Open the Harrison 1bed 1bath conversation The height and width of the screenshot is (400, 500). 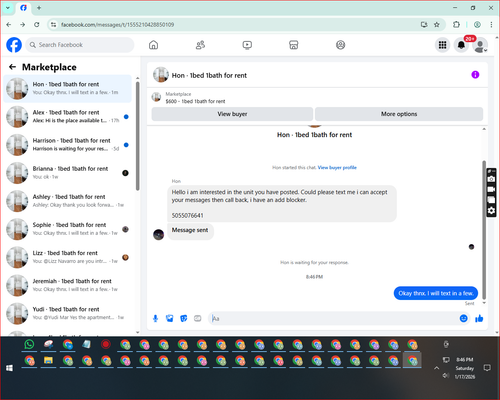click(x=68, y=145)
